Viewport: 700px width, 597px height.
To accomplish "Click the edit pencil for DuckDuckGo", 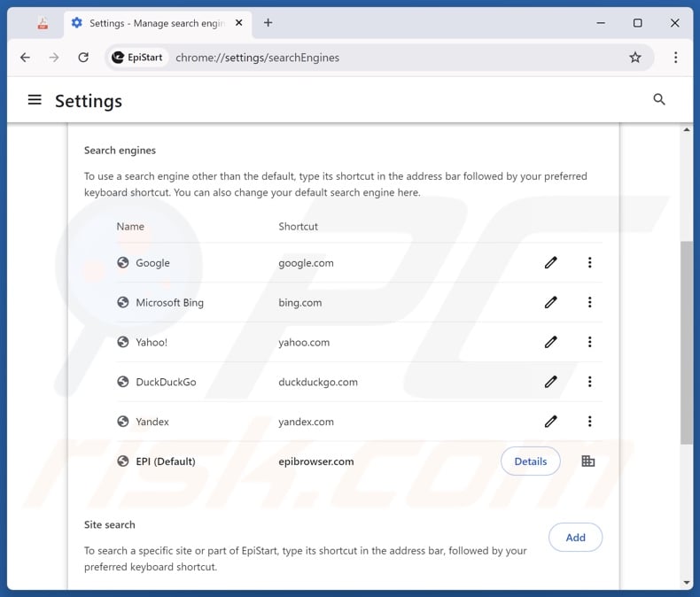I will pos(551,383).
